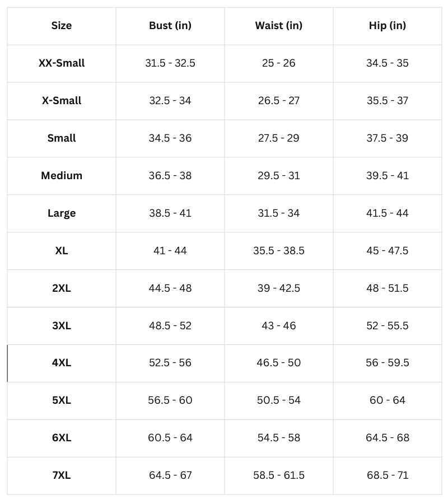Select the X-Small size row label
This screenshot has height=504, width=448.
click(62, 100)
